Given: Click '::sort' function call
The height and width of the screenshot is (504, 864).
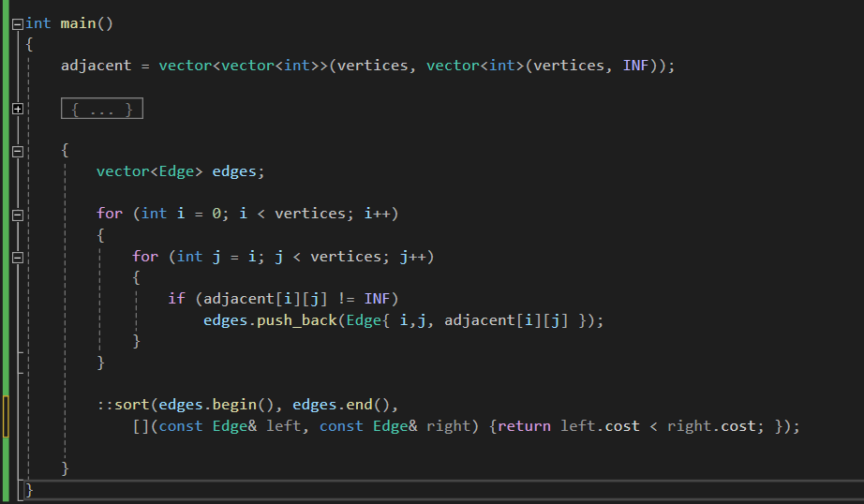Looking at the screenshot, I should tap(123, 405).
